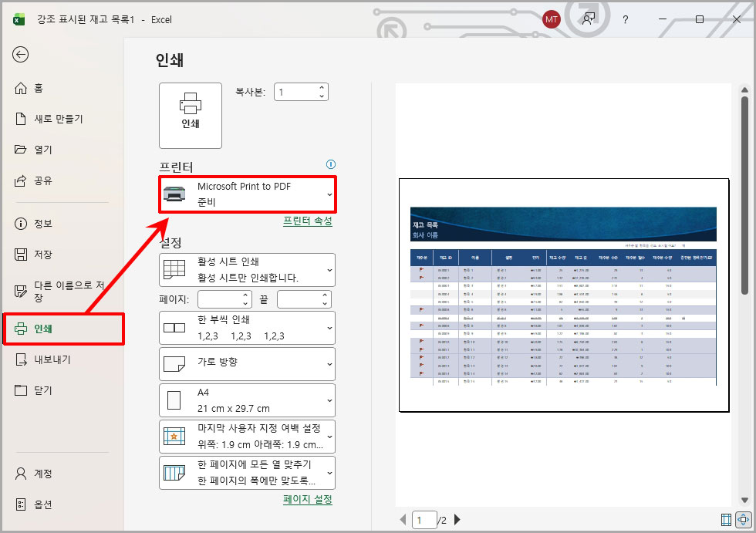Click the previous page arrow under the preview
The image size is (756, 533).
(403, 519)
